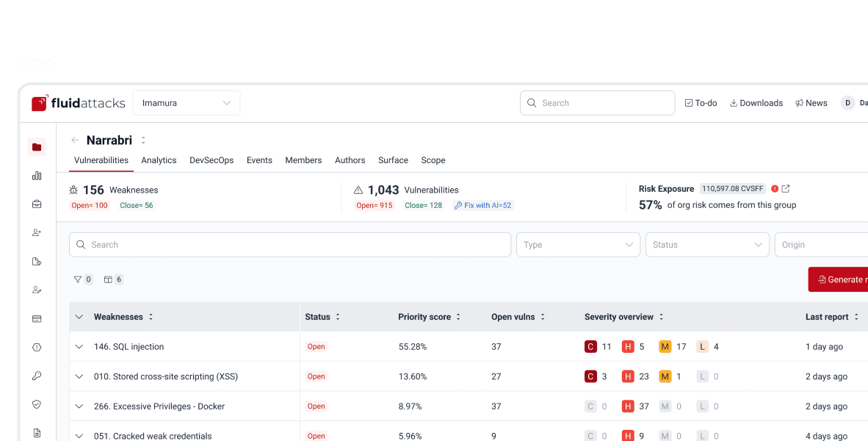Click the back arrow beside Narrabri

[76, 140]
